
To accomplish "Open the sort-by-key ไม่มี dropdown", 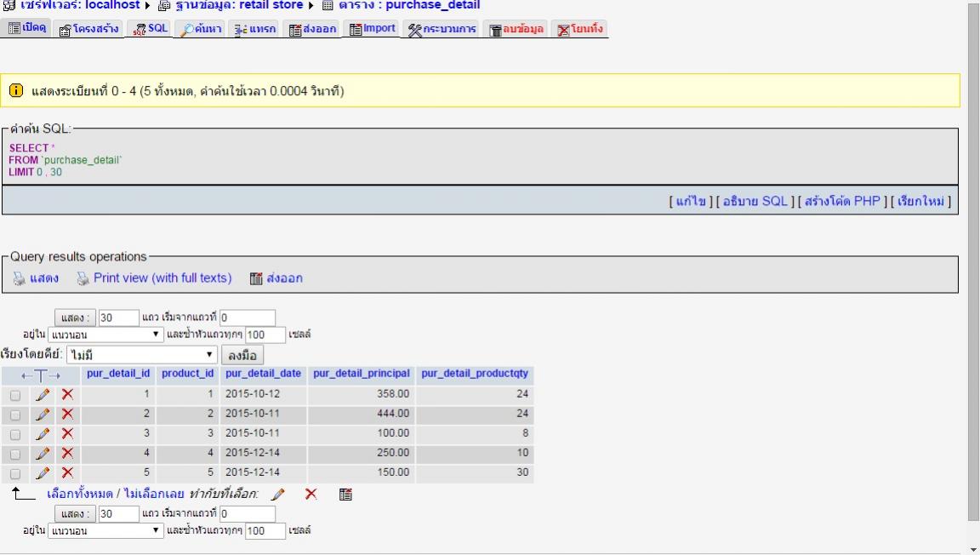I will (x=142, y=355).
